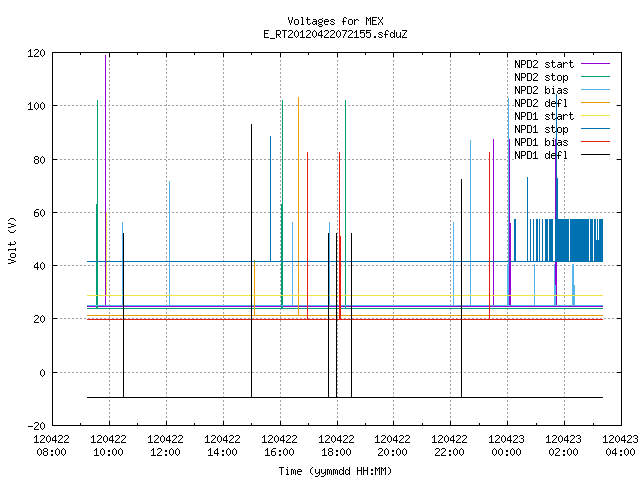Click the green NPD2 stop legend line

[x=595, y=77]
